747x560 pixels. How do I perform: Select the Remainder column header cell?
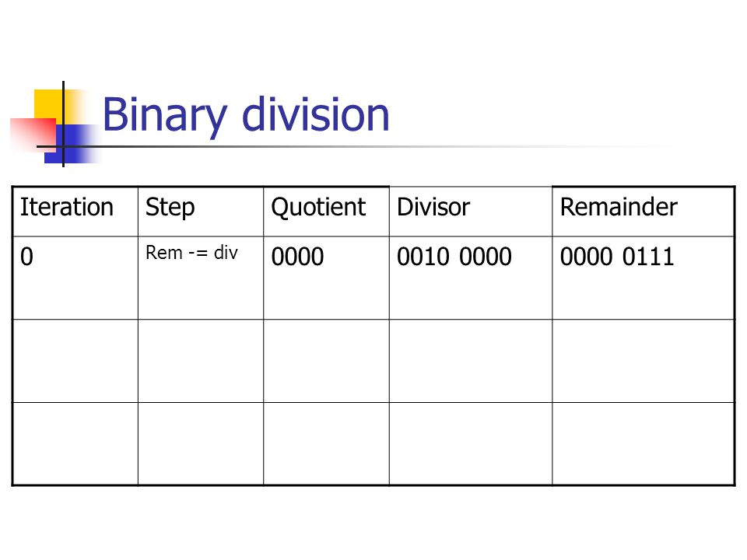pos(644,212)
